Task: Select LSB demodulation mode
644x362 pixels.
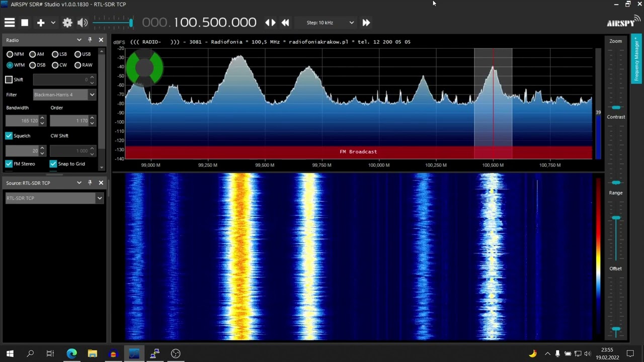Action: click(x=59, y=54)
